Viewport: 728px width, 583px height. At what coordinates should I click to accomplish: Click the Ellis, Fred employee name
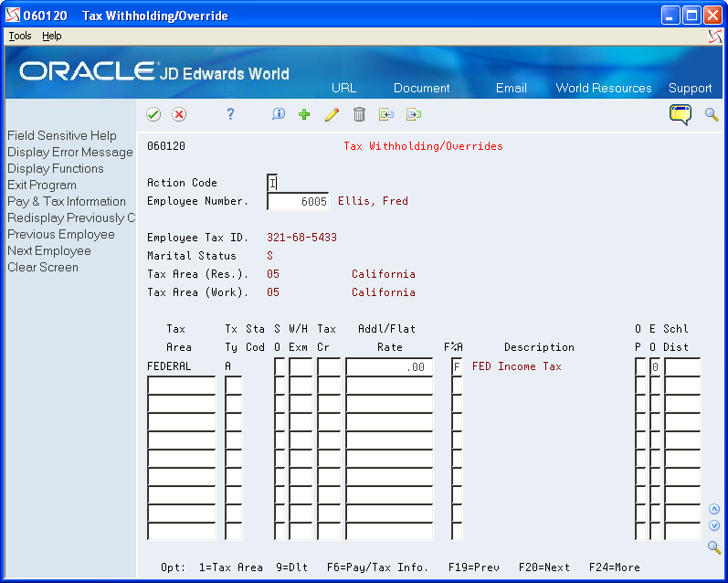click(373, 201)
